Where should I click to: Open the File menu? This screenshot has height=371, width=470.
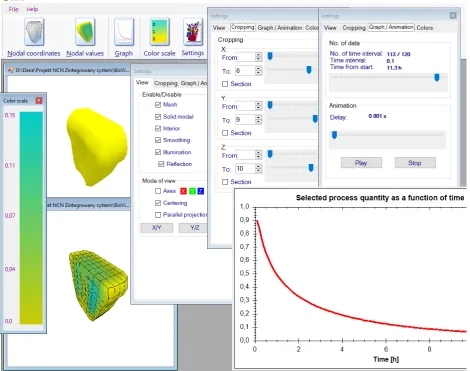pyautogui.click(x=13, y=9)
